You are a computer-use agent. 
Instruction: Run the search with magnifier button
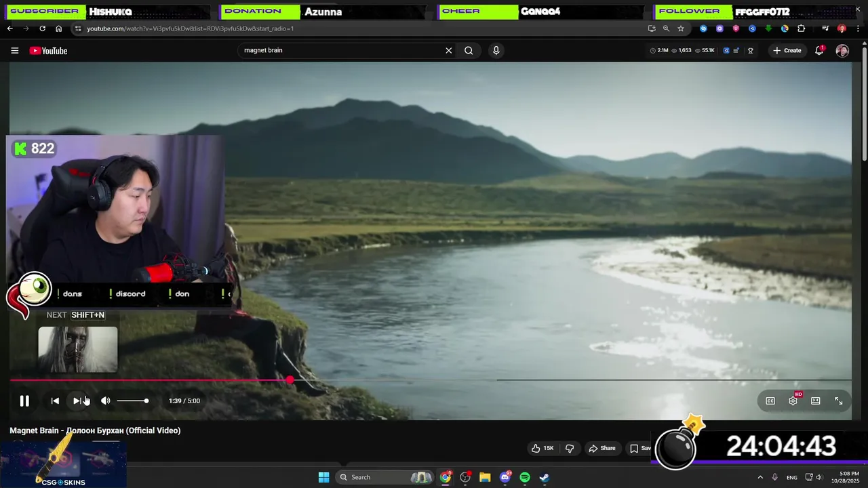pyautogui.click(x=469, y=50)
